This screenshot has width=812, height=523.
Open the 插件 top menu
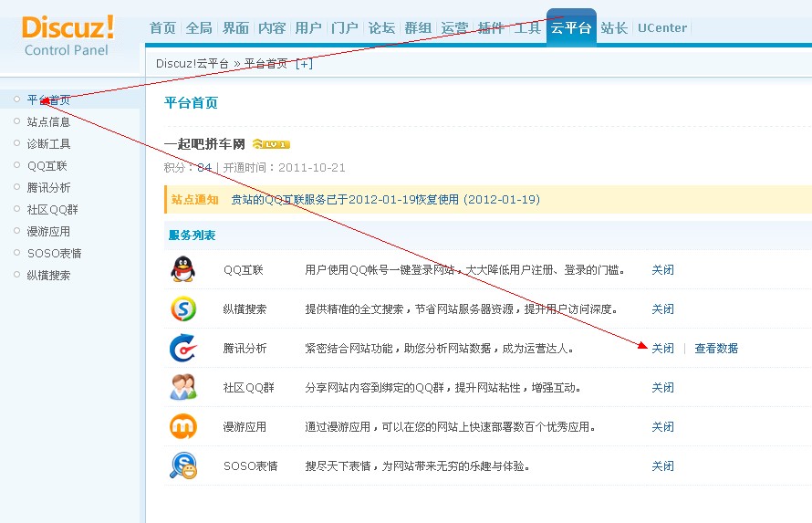coord(491,28)
